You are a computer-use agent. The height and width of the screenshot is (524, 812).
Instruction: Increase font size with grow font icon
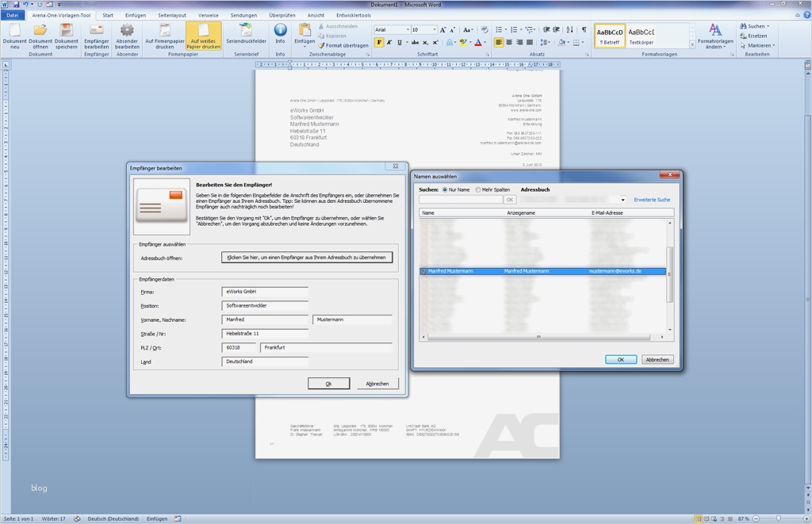click(x=442, y=30)
